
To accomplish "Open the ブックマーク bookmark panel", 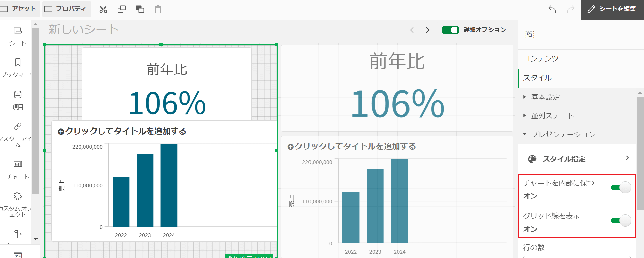I will [18, 68].
